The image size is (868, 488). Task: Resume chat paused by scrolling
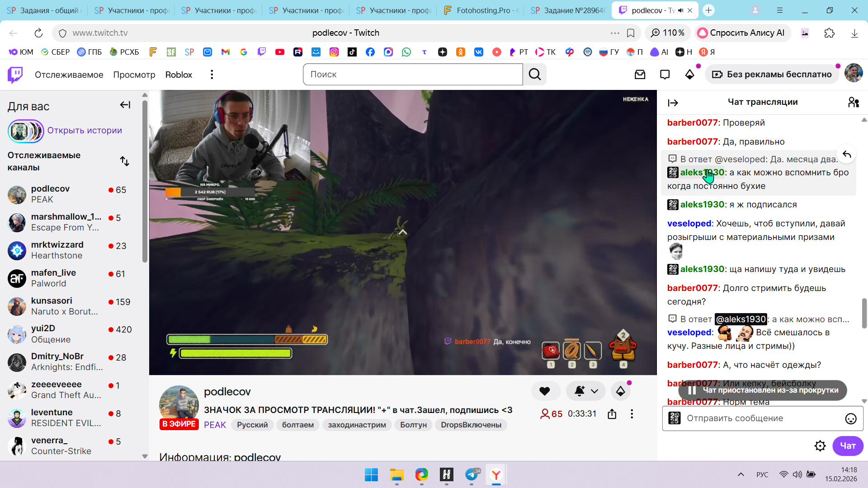pos(763,390)
